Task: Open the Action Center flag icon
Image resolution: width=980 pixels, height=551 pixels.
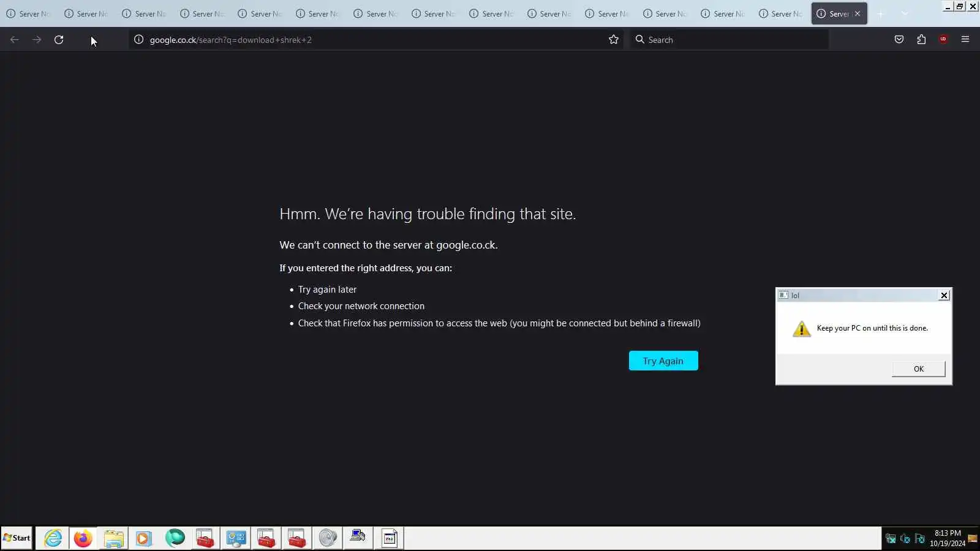Action: click(920, 539)
